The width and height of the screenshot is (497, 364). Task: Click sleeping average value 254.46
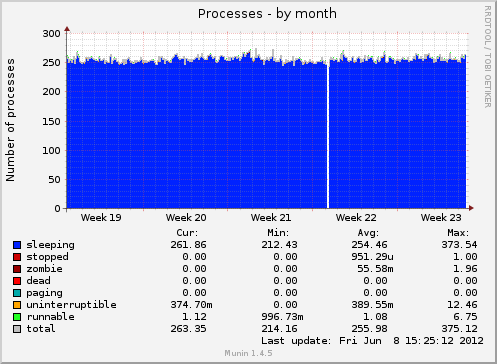(x=369, y=245)
